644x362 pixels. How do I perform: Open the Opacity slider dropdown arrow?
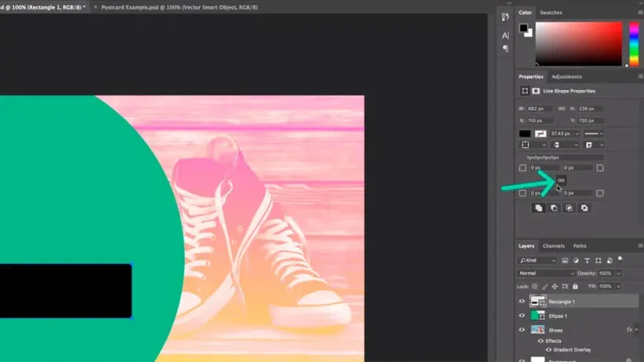point(618,274)
